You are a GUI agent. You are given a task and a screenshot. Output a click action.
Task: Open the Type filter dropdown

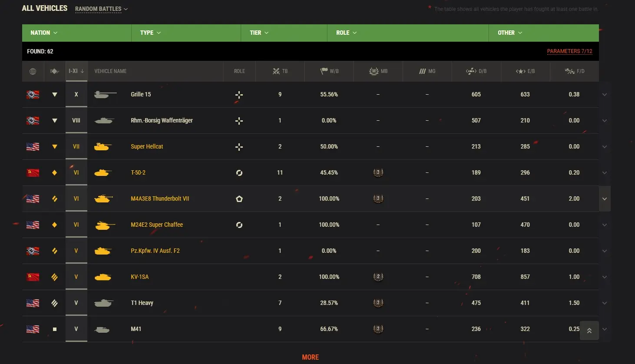150,33
